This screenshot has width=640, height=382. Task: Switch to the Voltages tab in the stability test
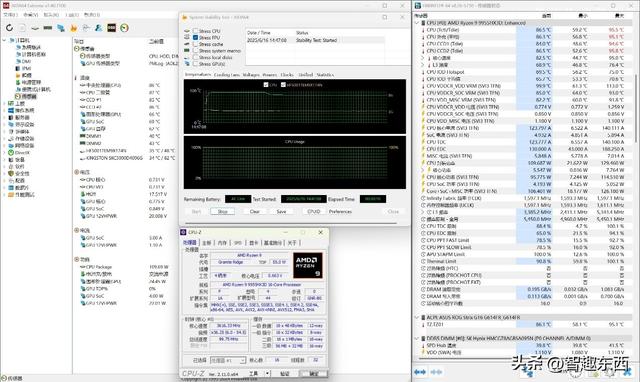[x=251, y=75]
